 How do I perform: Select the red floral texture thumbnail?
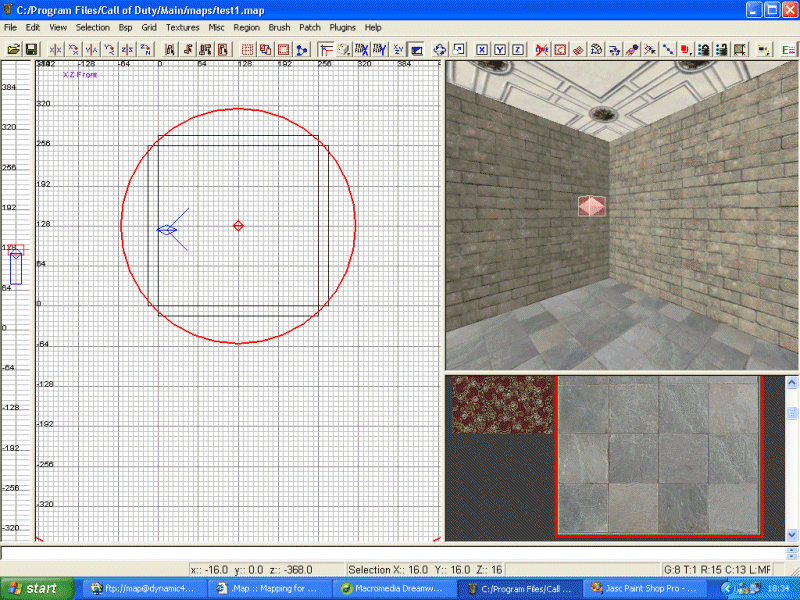(503, 405)
